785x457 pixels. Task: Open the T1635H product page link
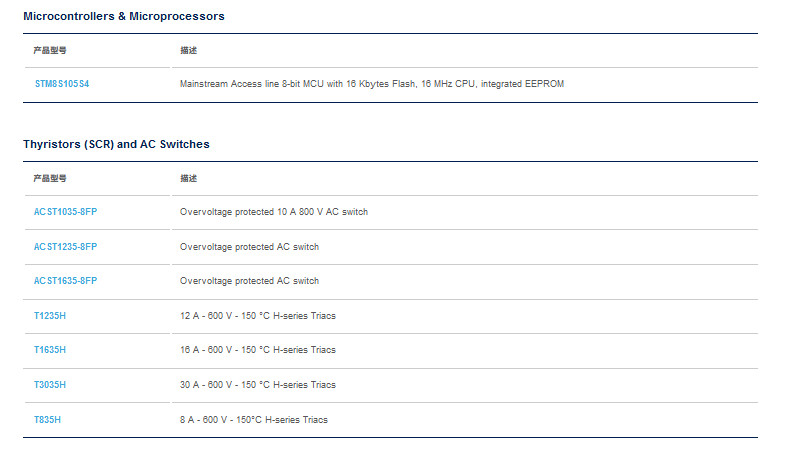(50, 350)
